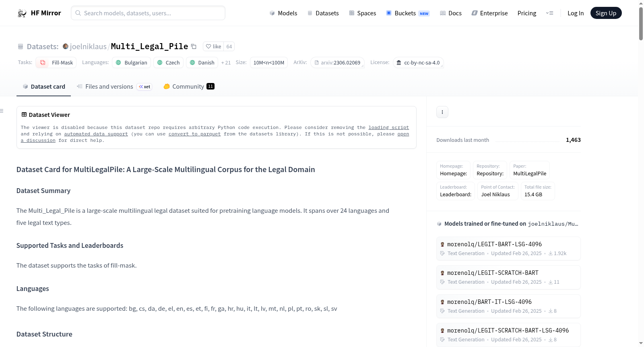The image size is (644, 347).
Task: Open Buckets in the top navigation
Action: [408, 13]
